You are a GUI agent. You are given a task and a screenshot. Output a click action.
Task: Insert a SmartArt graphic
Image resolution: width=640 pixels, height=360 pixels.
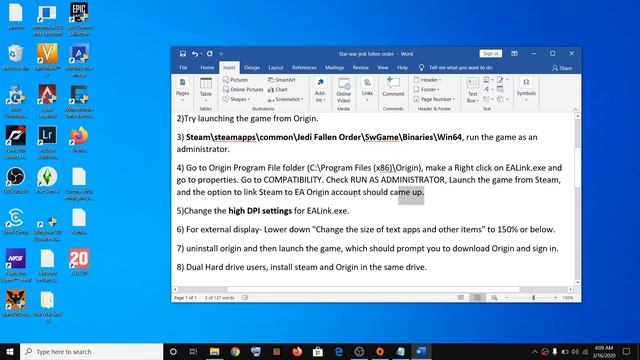(x=281, y=80)
